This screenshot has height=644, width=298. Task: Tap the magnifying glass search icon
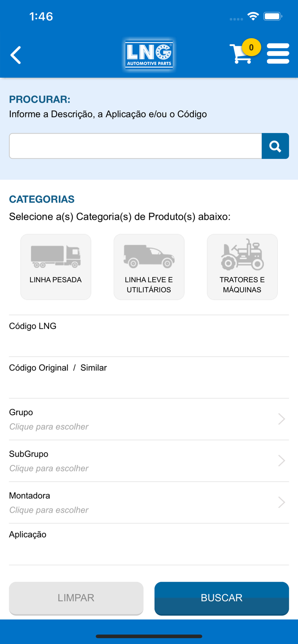(x=275, y=146)
